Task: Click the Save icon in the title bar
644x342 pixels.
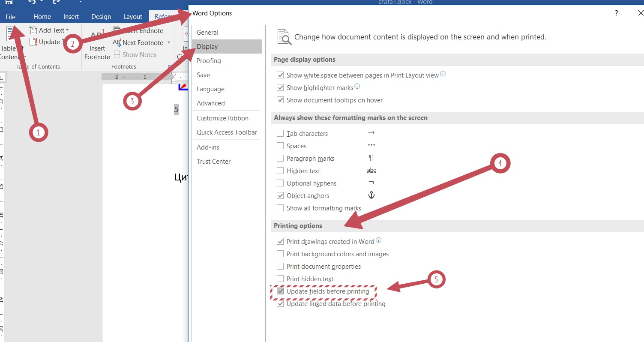Action: tap(9, 2)
